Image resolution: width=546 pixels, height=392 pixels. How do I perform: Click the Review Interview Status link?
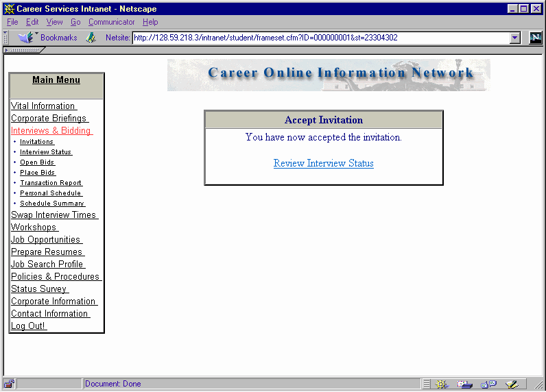click(323, 163)
